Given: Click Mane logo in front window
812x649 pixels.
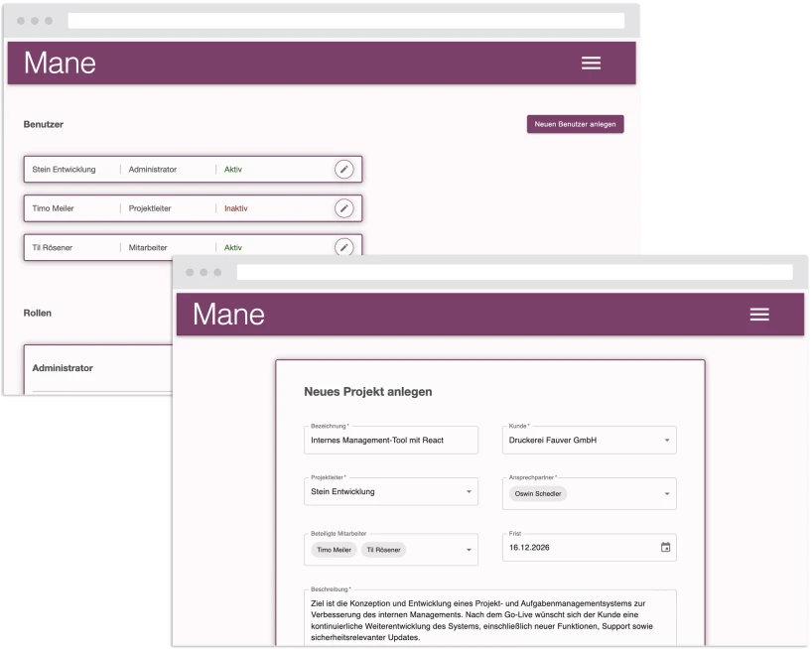Looking at the screenshot, I should pyautogui.click(x=228, y=315).
